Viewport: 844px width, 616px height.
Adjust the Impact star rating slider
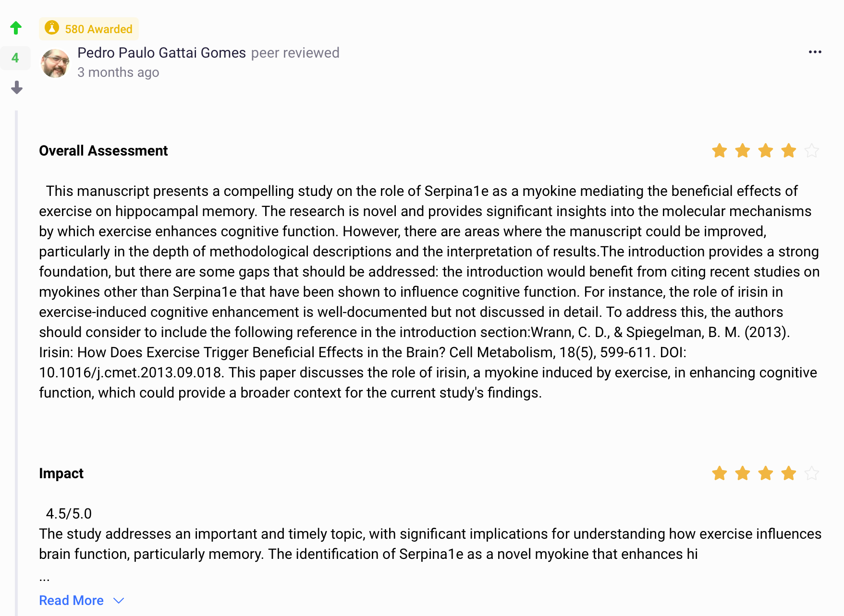[x=765, y=473]
